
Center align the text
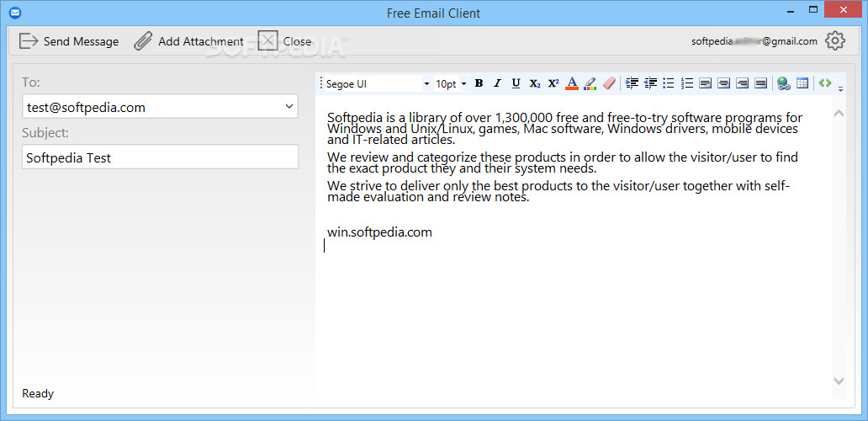tap(724, 83)
